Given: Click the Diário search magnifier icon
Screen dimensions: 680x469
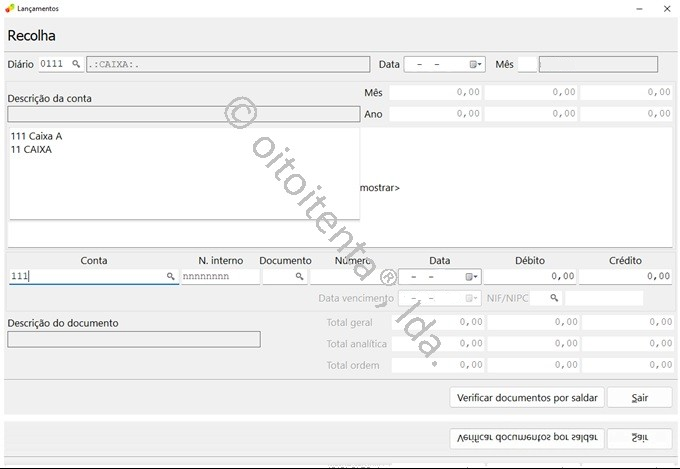Looking at the screenshot, I should click(x=75, y=64).
